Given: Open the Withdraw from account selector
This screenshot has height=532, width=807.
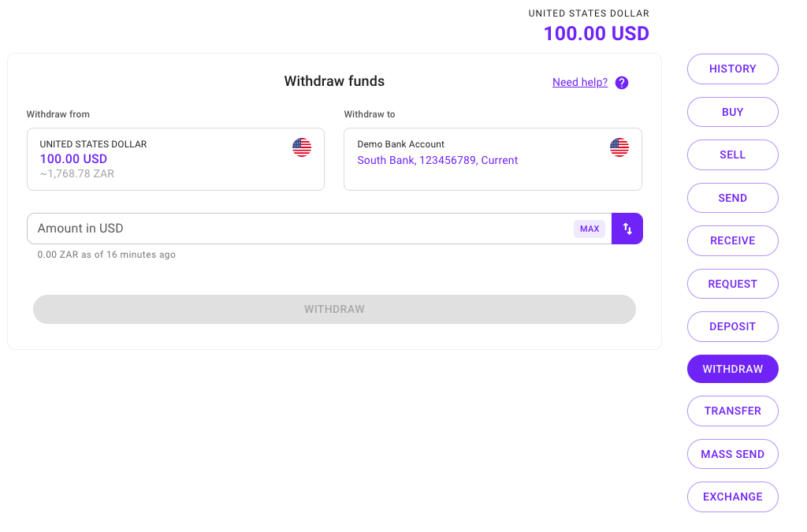Looking at the screenshot, I should [175, 159].
